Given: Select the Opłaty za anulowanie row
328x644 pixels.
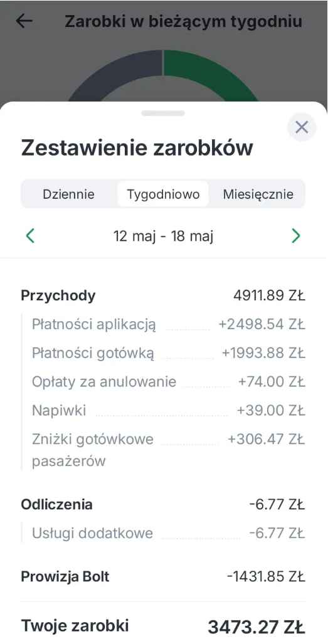Looking at the screenshot, I should point(168,382).
